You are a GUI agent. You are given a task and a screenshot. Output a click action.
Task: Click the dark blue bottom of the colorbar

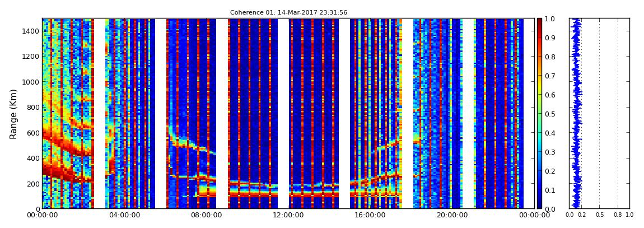click(x=539, y=206)
